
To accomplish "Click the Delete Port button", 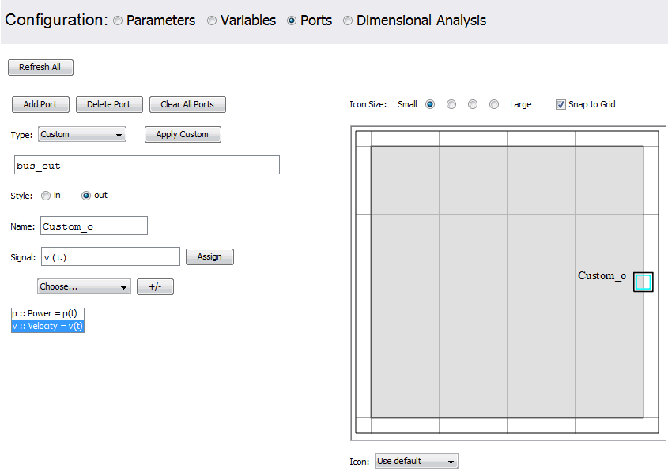I will click(109, 104).
